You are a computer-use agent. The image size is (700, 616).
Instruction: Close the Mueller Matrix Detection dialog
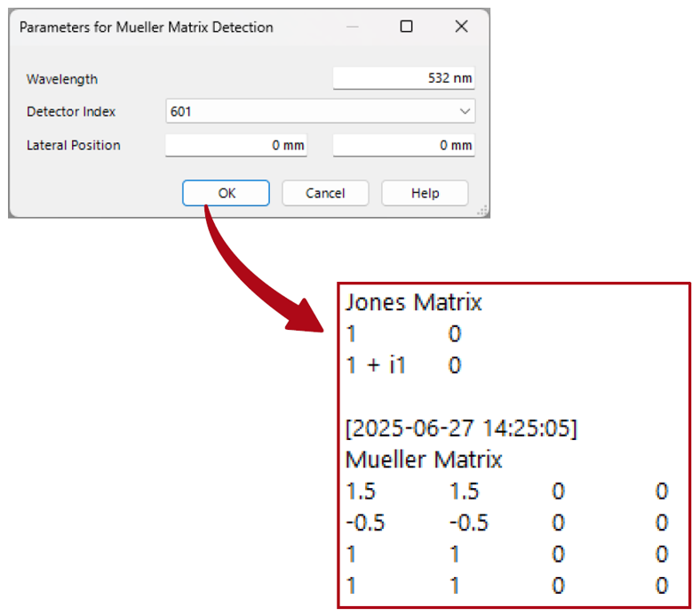[461, 28]
